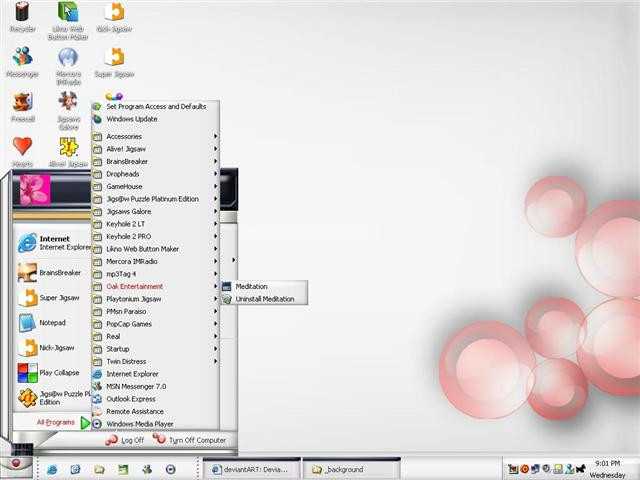640x480 pixels.
Task: Launch Windows Media Player from programs
Action: 156,424
